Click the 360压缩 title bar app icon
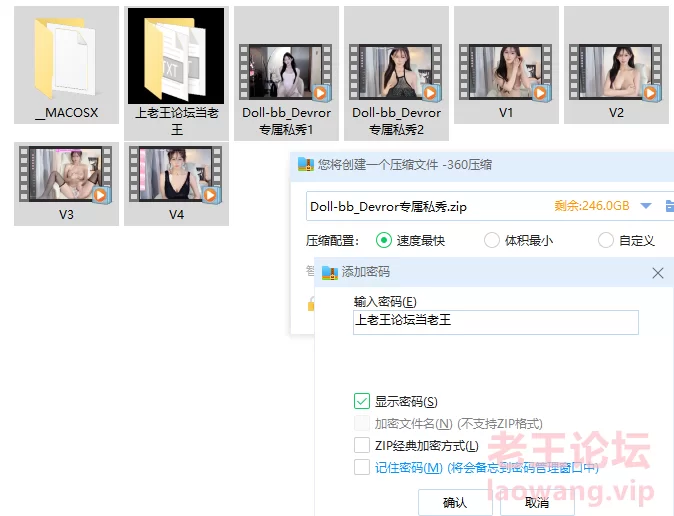The width and height of the screenshot is (674, 516). tap(306, 164)
